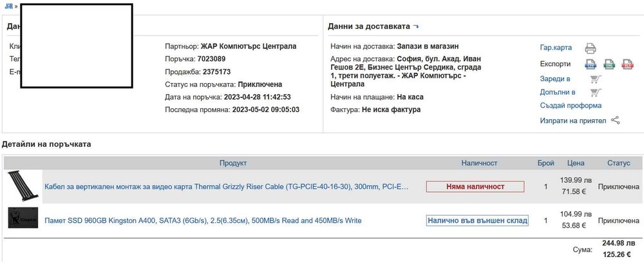This screenshot has height=268, width=644.
Task: Click the Изпрати на приятел link
Action: (573, 121)
